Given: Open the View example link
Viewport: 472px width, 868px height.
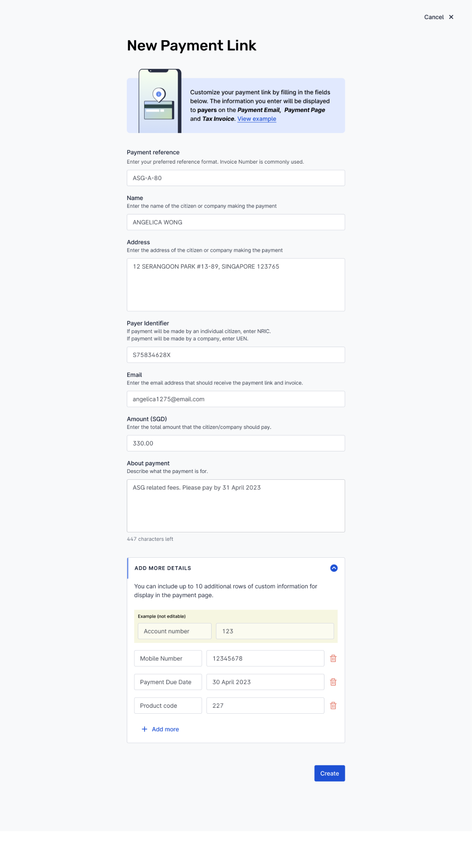Looking at the screenshot, I should 257,119.
